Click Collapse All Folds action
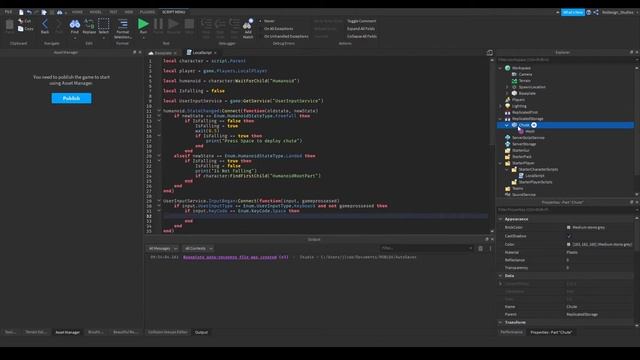The height and width of the screenshot is (360, 640). [362, 36]
